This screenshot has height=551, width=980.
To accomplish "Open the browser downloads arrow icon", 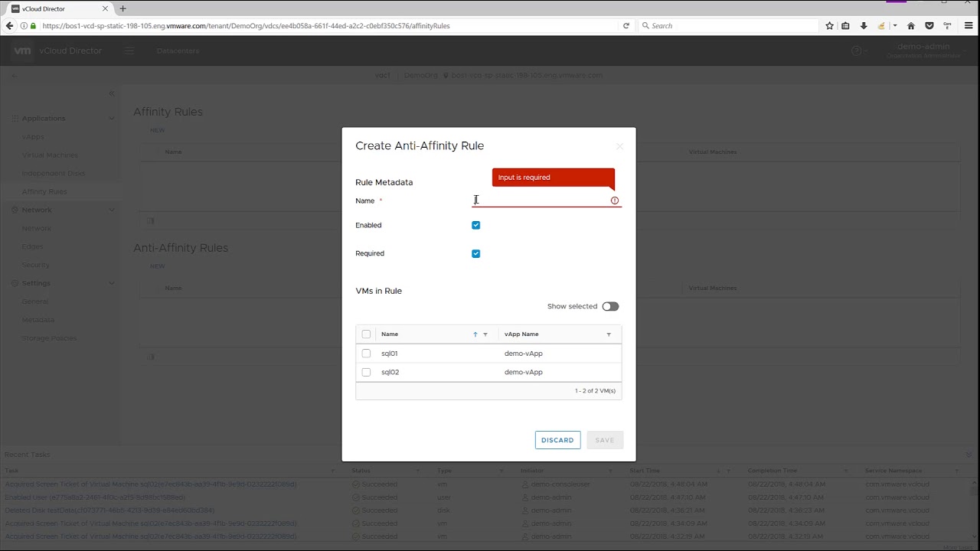I will pyautogui.click(x=864, y=25).
